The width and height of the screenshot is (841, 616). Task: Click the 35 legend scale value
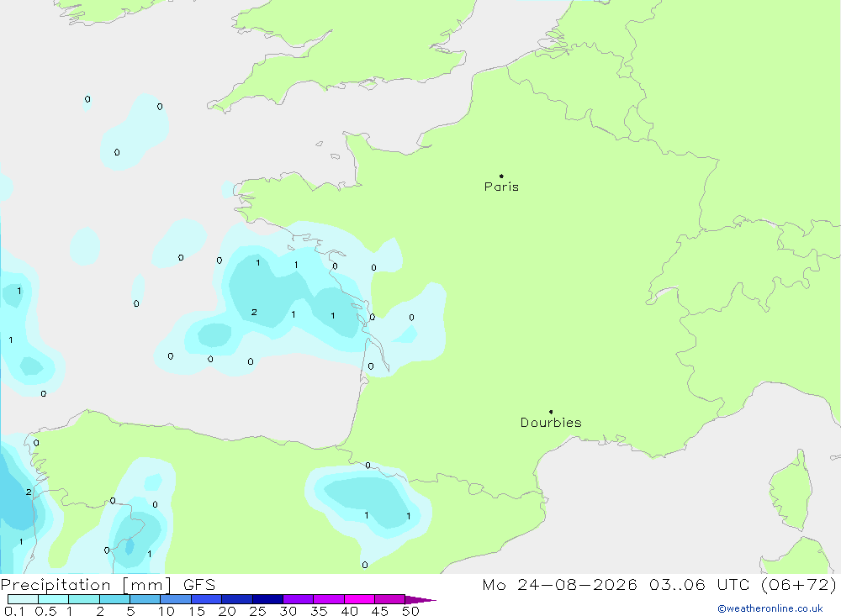tap(319, 611)
